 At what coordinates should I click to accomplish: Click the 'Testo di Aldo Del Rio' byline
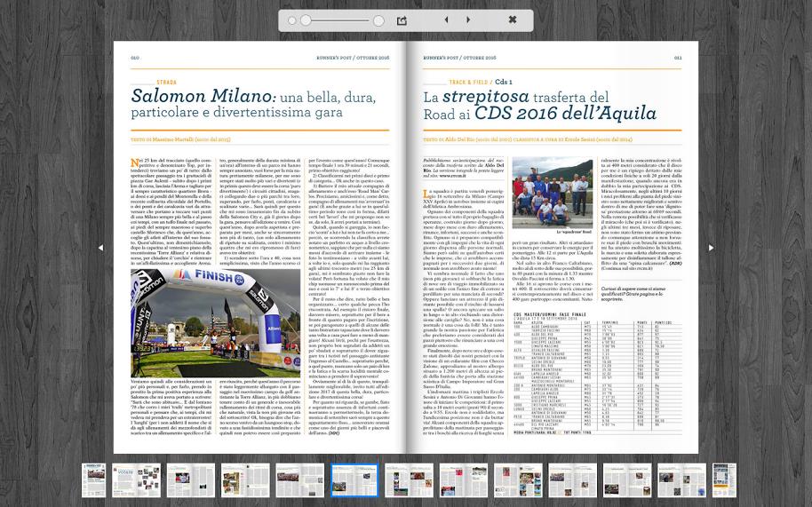tap(528, 139)
